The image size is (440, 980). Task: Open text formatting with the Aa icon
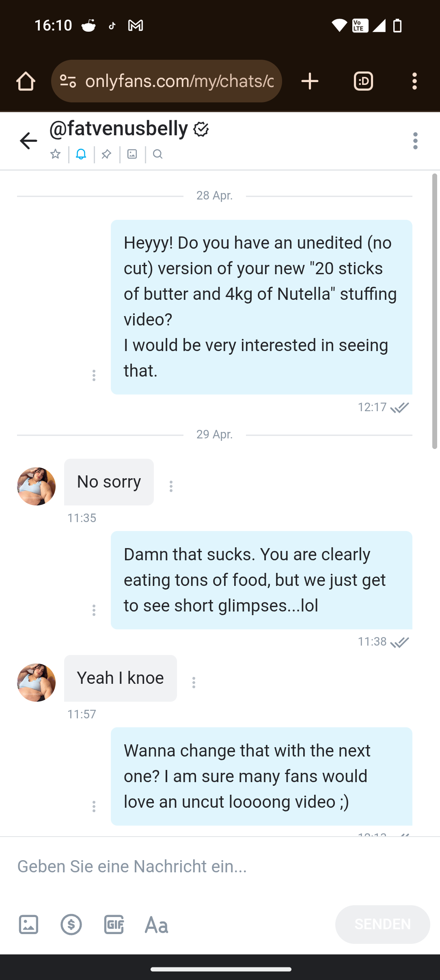coord(157,925)
